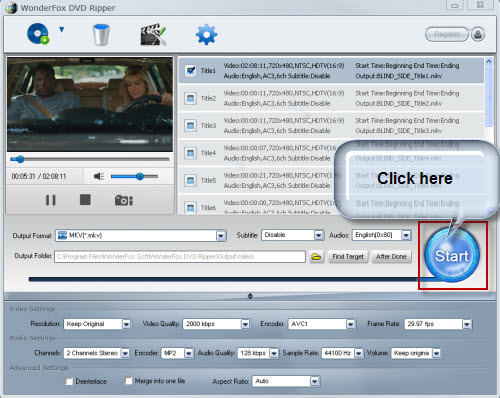Click the Load DVD disc icon

coord(38,34)
